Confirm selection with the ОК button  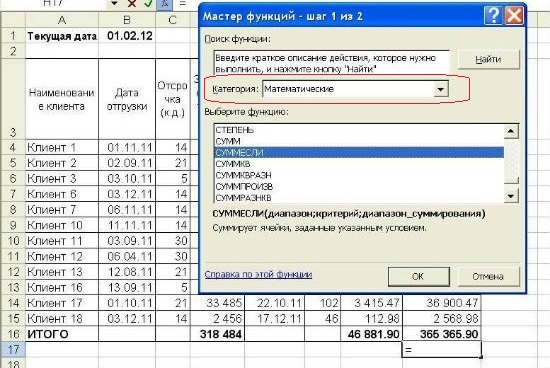coord(419,276)
